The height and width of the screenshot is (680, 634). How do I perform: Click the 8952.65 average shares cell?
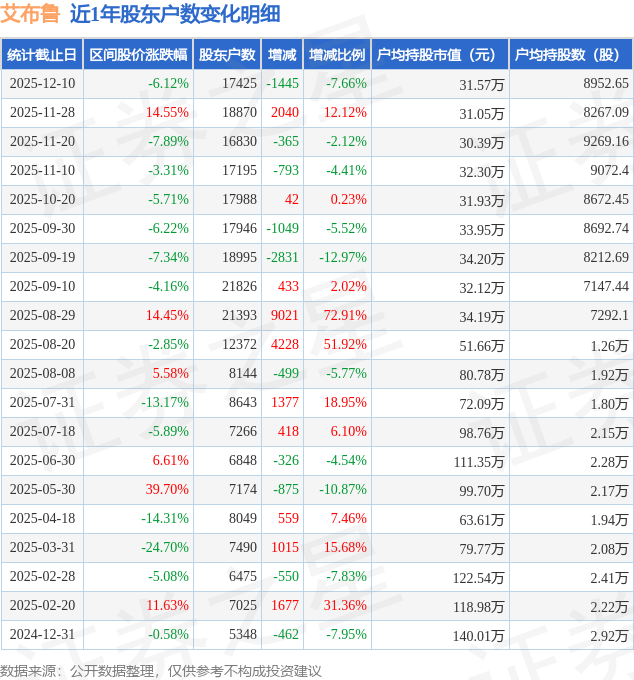click(x=606, y=84)
